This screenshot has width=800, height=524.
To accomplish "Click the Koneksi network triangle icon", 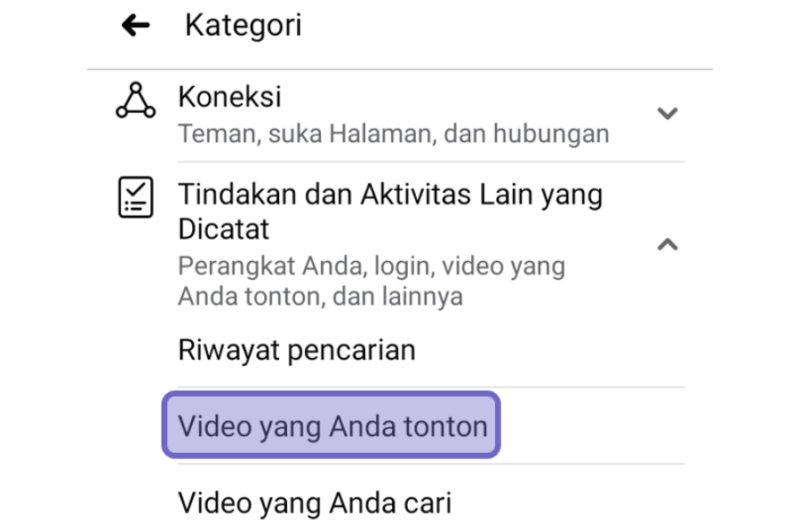I will (136, 101).
